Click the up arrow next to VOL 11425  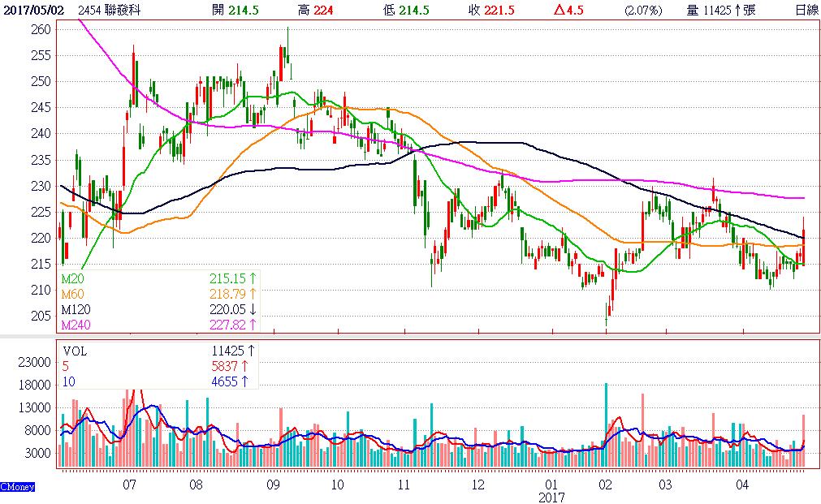(252, 351)
